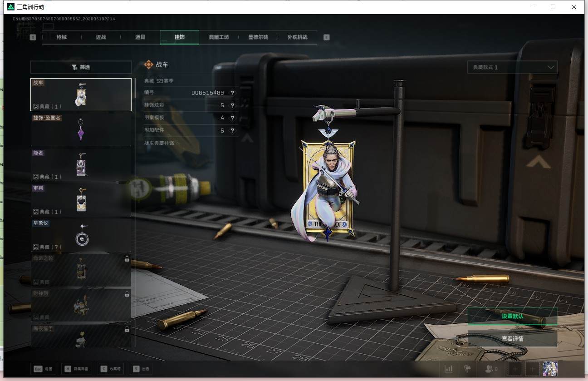The height and width of the screenshot is (381, 588).
Task: Select the 星象仪 charm card
Action: click(81, 235)
